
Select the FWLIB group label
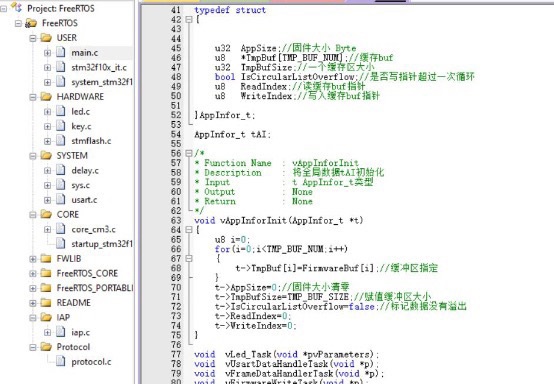click(x=69, y=259)
